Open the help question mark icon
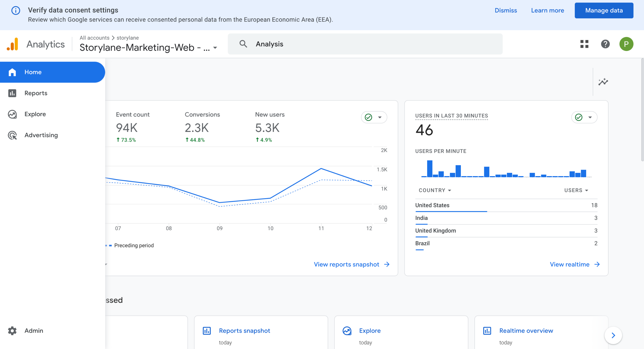 (x=605, y=44)
